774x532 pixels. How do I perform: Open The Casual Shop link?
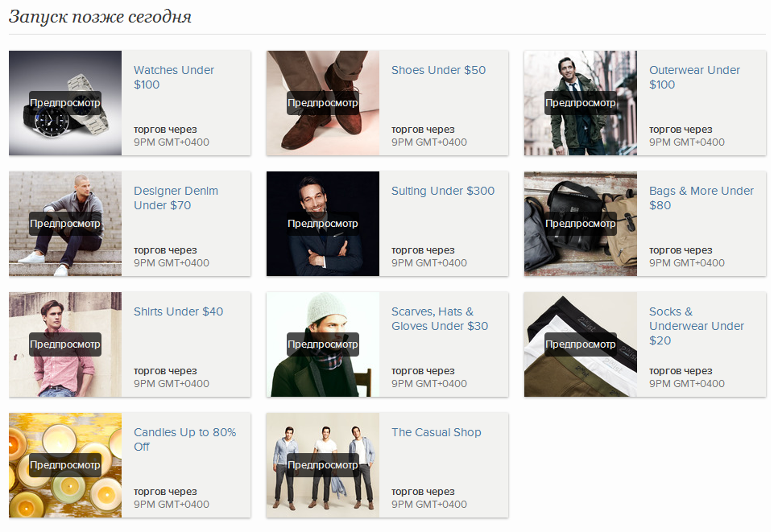coord(436,432)
